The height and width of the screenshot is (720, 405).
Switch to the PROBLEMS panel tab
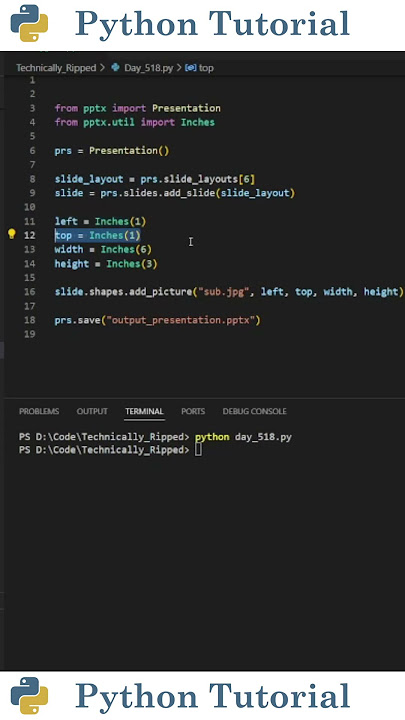[x=39, y=411]
